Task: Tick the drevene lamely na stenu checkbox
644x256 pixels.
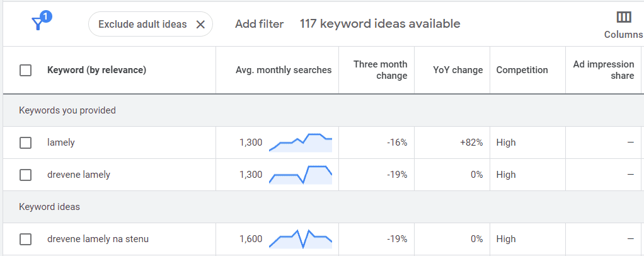Action: point(25,239)
